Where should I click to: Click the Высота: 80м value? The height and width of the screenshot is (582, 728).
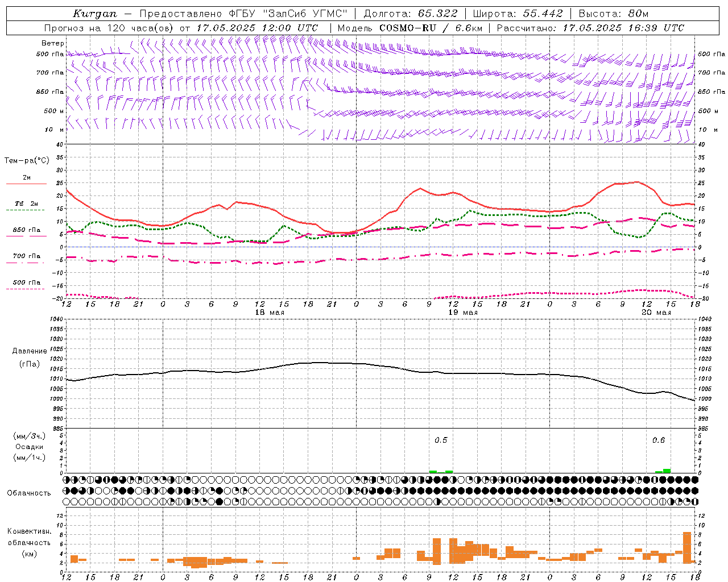click(613, 14)
